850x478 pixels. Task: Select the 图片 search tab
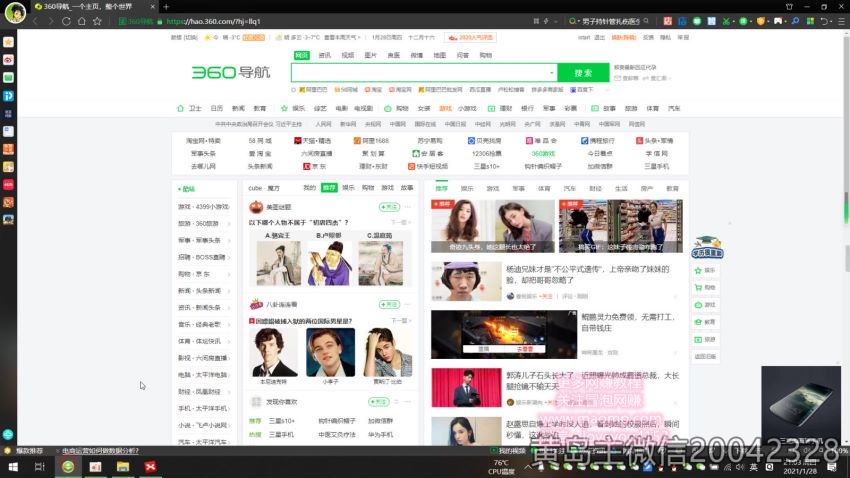pos(371,55)
